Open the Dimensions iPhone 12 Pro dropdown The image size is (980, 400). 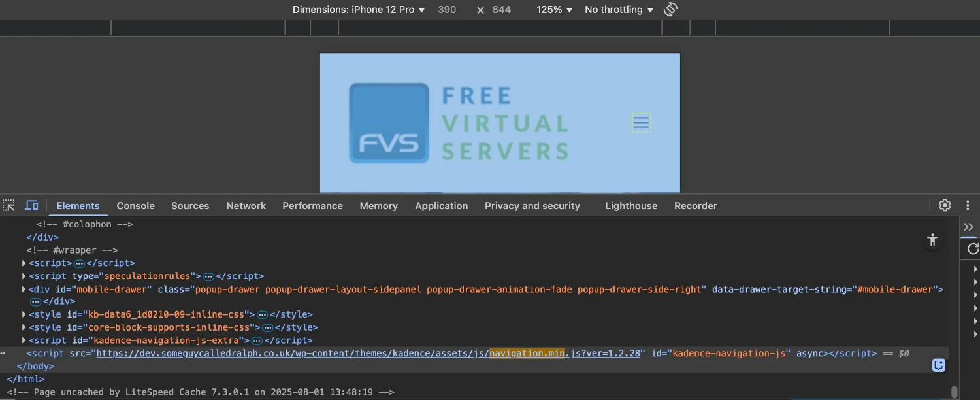point(359,10)
